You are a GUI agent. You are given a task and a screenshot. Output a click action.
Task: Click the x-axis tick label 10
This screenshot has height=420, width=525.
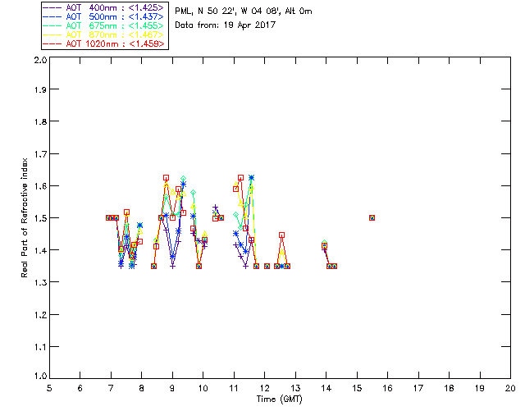click(203, 388)
